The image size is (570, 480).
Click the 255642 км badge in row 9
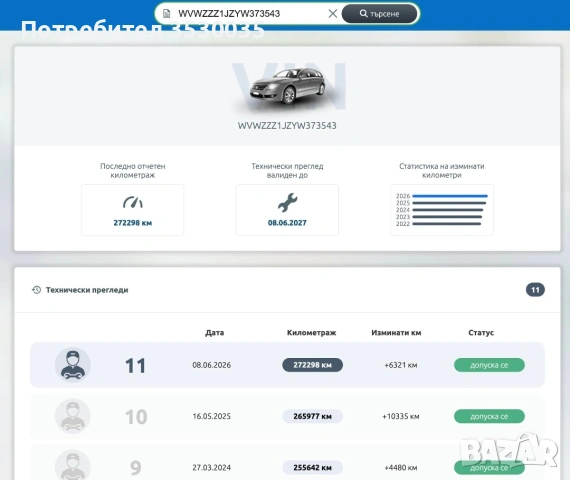tap(313, 467)
